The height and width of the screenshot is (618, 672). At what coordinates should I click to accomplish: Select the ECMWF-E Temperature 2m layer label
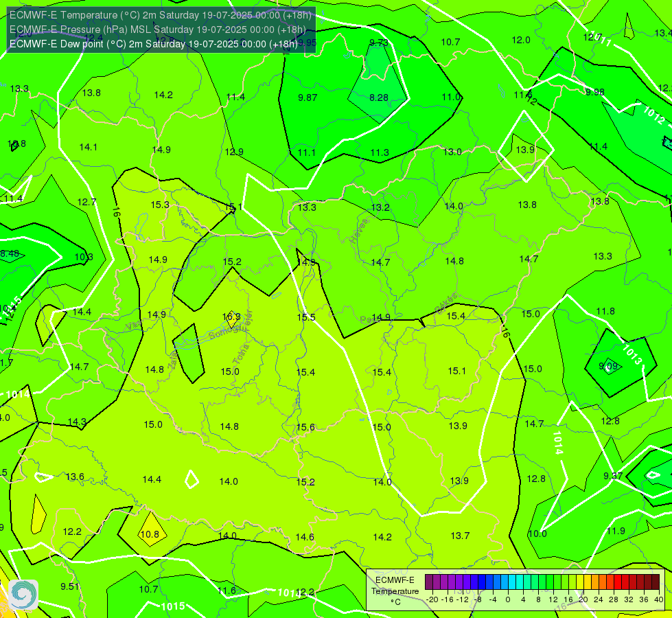pos(161,15)
